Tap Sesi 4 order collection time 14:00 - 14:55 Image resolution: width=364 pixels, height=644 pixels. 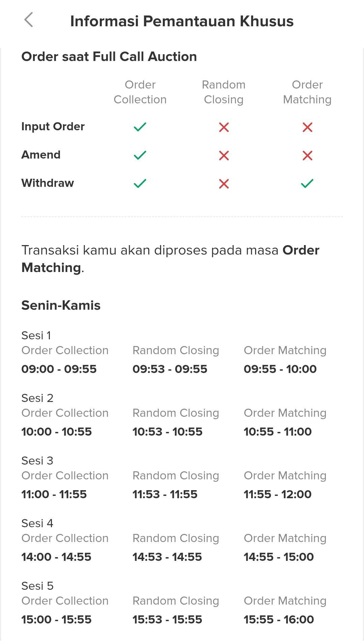(x=56, y=557)
